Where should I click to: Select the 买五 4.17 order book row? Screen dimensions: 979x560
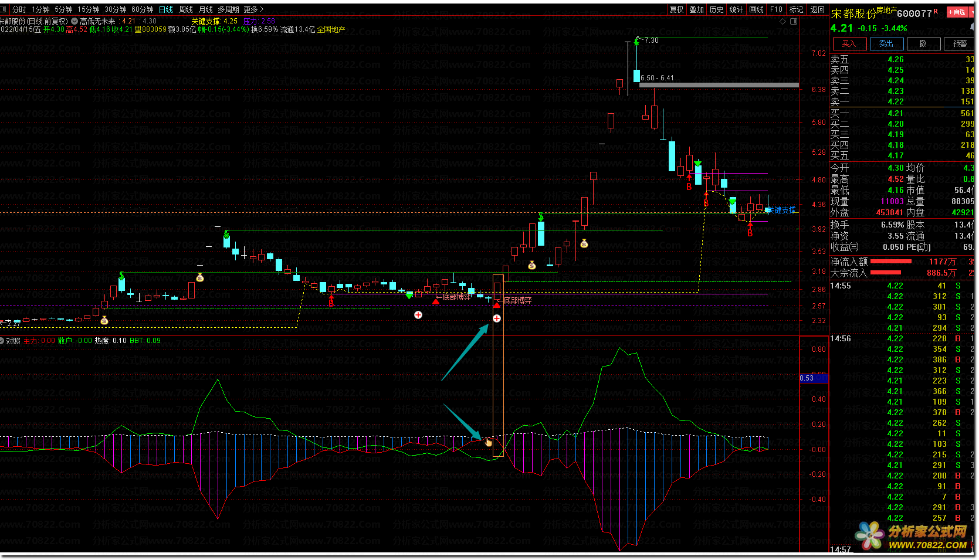[903, 155]
